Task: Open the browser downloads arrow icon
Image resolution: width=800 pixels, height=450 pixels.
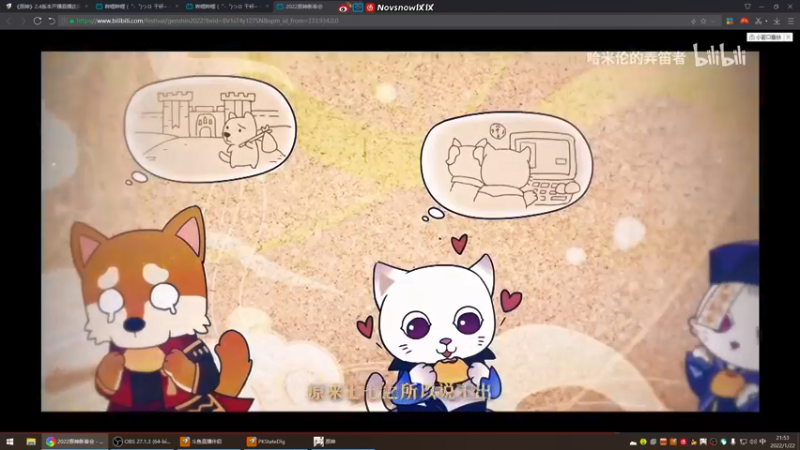Action: click(x=777, y=21)
